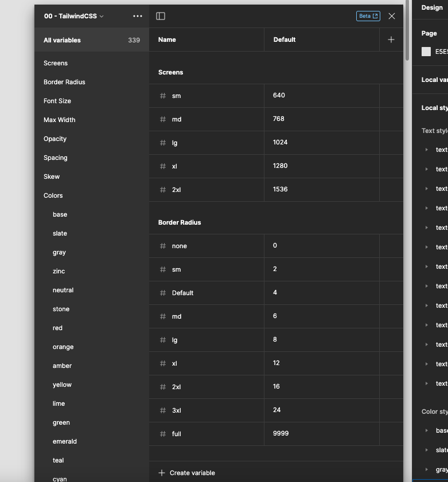Edit the value 640 for Screens sm
The width and height of the screenshot is (448, 482).
(322, 96)
